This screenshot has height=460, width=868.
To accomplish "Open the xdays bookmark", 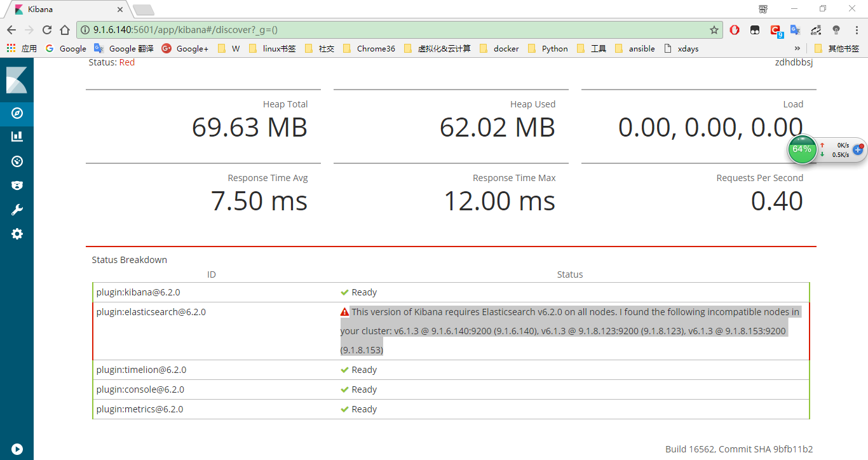I will (681, 48).
